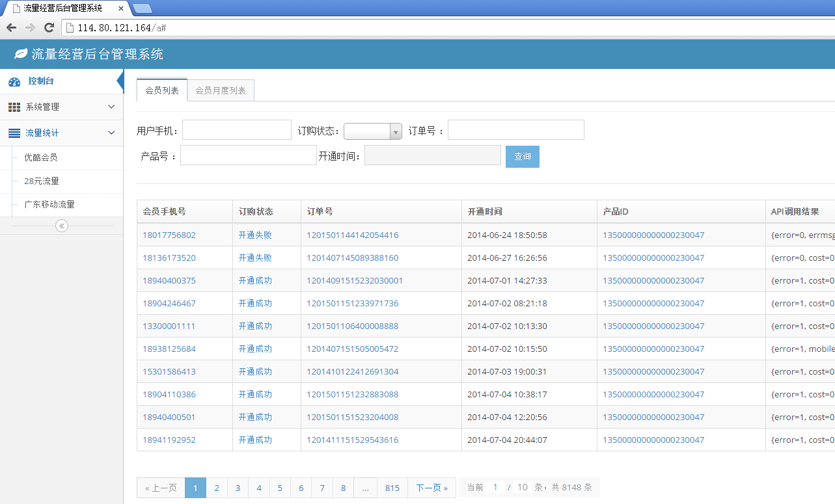Screen dimensions: 835x504
Task: Click the browser address bar
Action: click(448, 28)
